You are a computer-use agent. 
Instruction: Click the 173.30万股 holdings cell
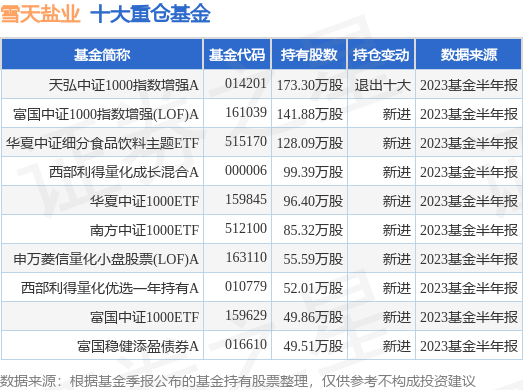pos(310,85)
